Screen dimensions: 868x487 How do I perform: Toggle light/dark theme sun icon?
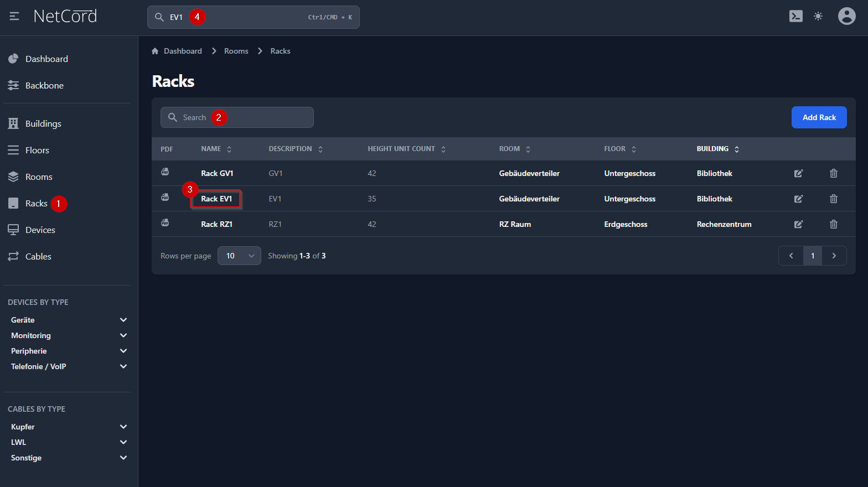[818, 17]
